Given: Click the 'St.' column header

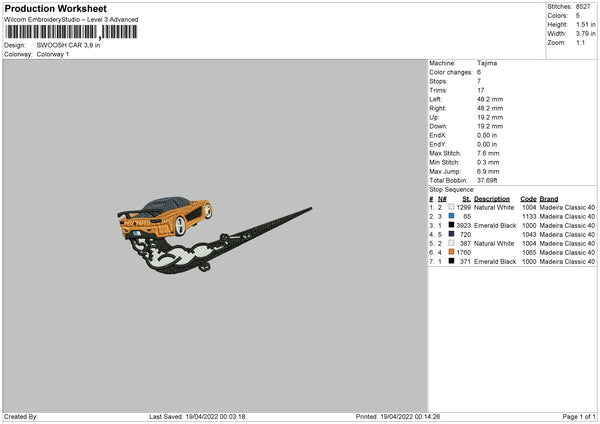Looking at the screenshot, I should pos(466,199).
